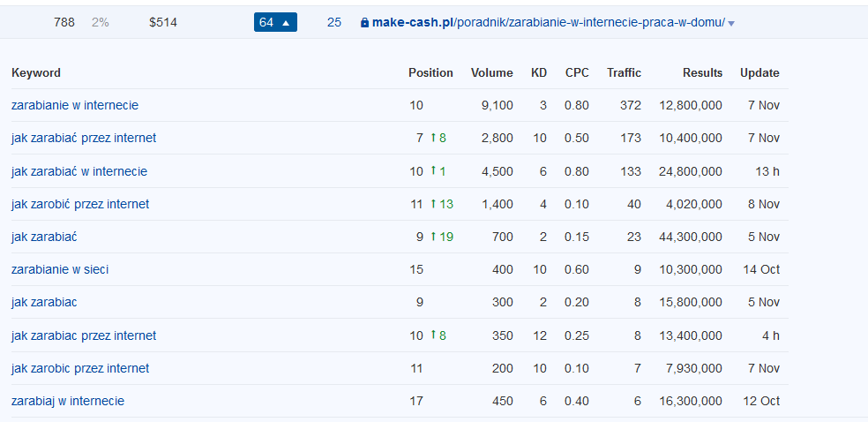Open keyword 'zarabianie w internecie'
Screen dimensions: 868x422
pos(75,105)
